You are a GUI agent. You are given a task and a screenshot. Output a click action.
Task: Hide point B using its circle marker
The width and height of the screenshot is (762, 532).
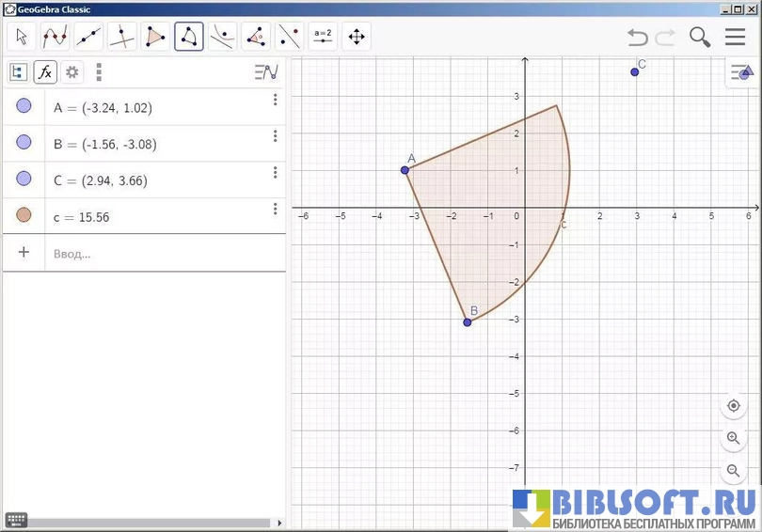point(24,143)
